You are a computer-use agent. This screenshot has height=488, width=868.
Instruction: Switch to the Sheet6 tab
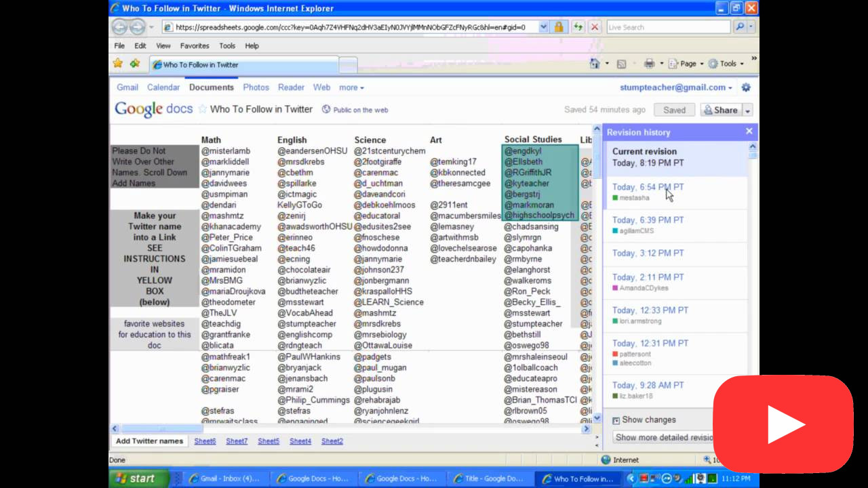click(205, 441)
